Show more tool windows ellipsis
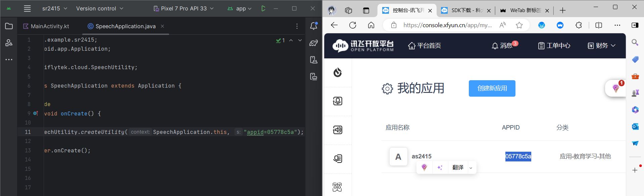 tap(9, 59)
